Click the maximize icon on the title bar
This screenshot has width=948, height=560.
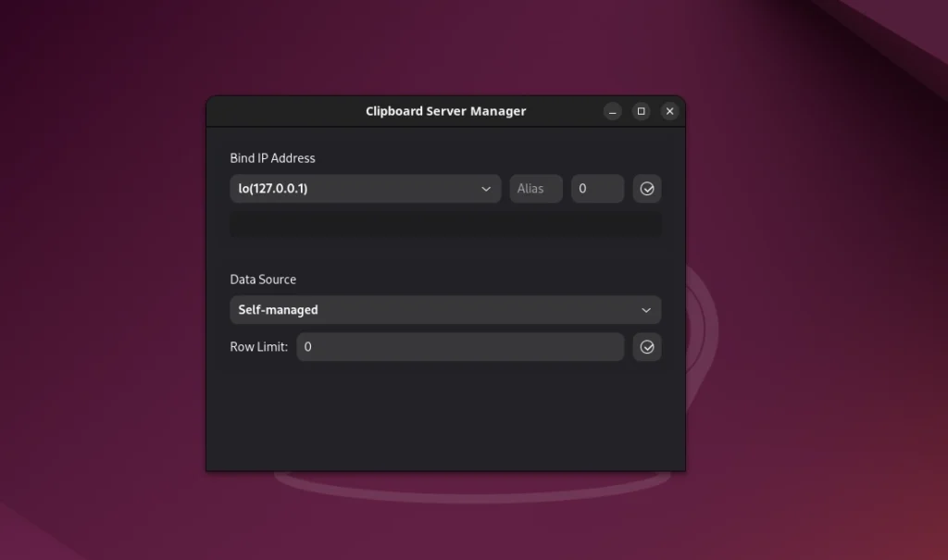click(x=641, y=111)
